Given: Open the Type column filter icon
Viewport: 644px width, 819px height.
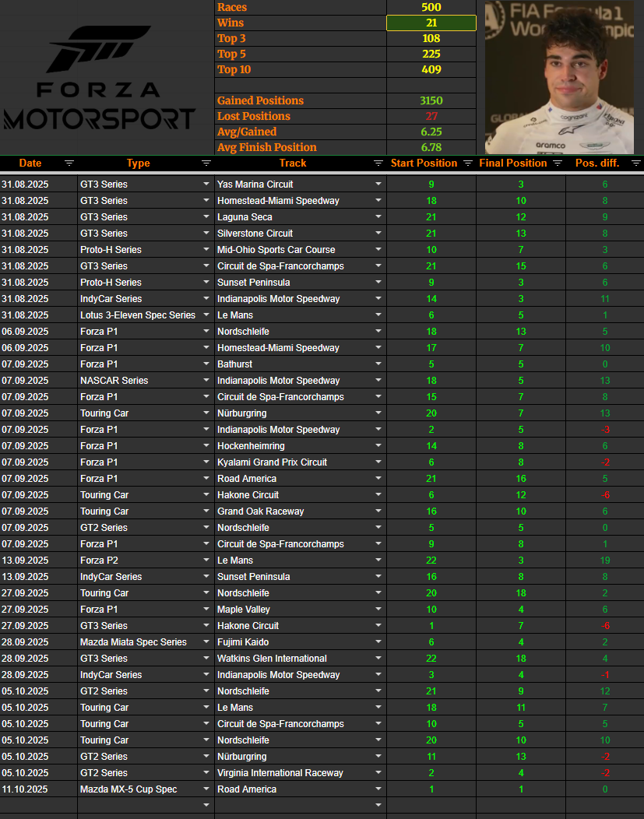Looking at the screenshot, I should pyautogui.click(x=206, y=163).
